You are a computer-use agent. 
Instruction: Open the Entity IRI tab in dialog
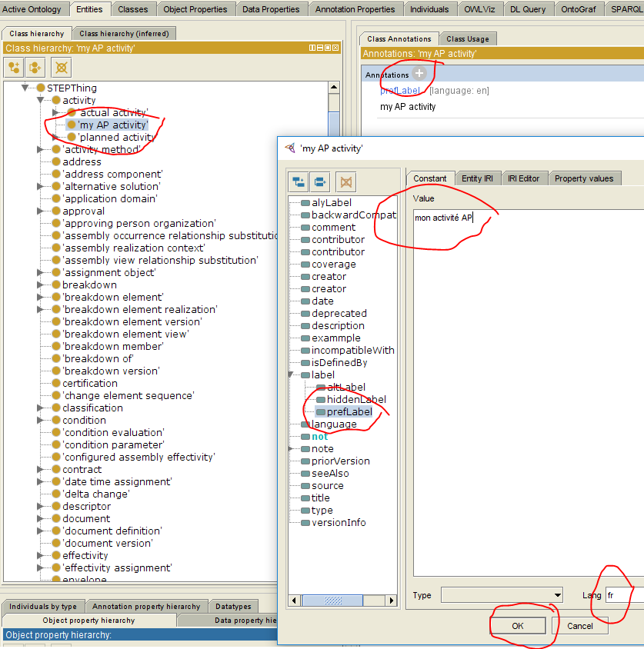click(x=477, y=178)
